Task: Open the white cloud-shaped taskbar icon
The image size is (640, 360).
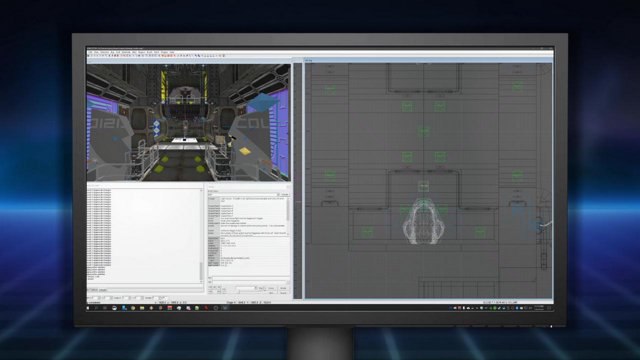Action: click(179, 308)
